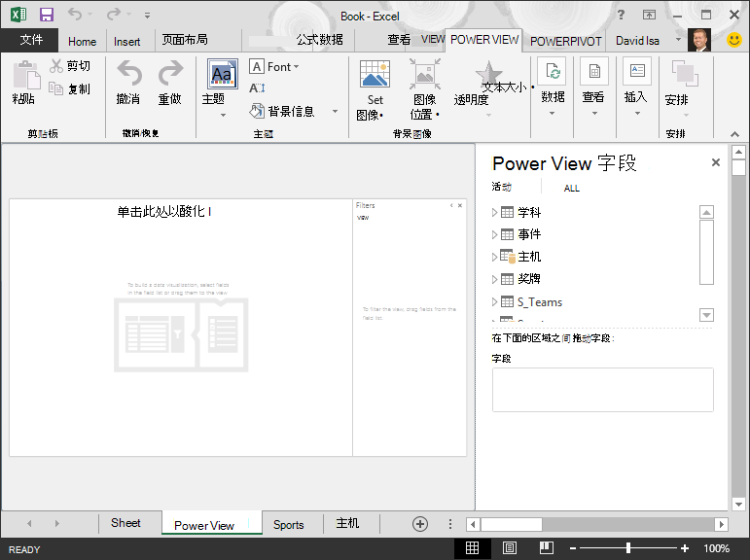Click the 复制 copy icon
The image size is (750, 560).
pyautogui.click(x=56, y=88)
